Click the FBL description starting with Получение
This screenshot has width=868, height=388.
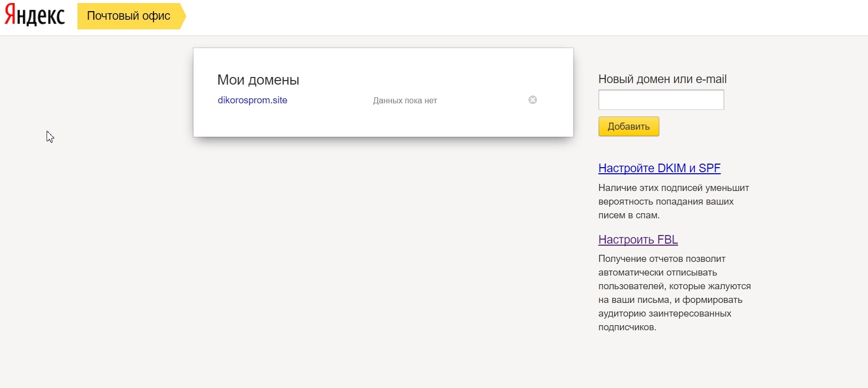tap(674, 293)
